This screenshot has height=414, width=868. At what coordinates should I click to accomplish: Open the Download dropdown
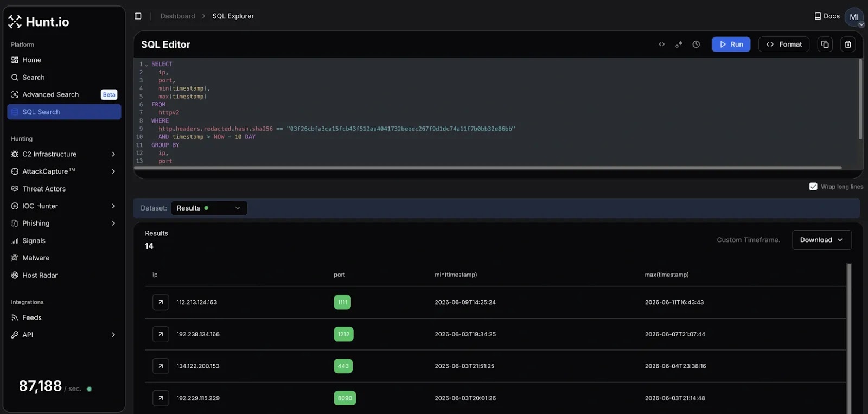822,240
